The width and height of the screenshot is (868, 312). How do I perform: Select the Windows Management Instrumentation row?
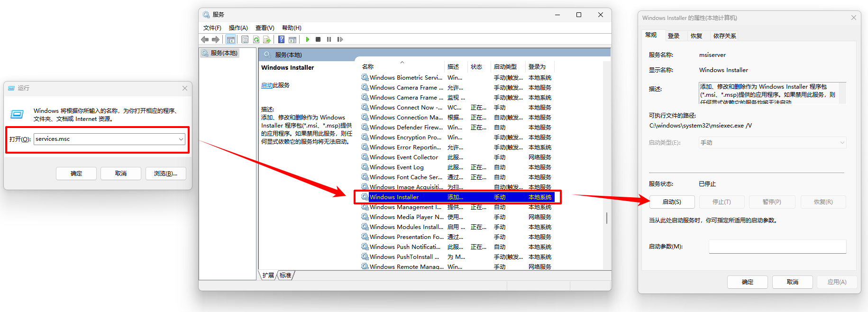pyautogui.click(x=457, y=207)
